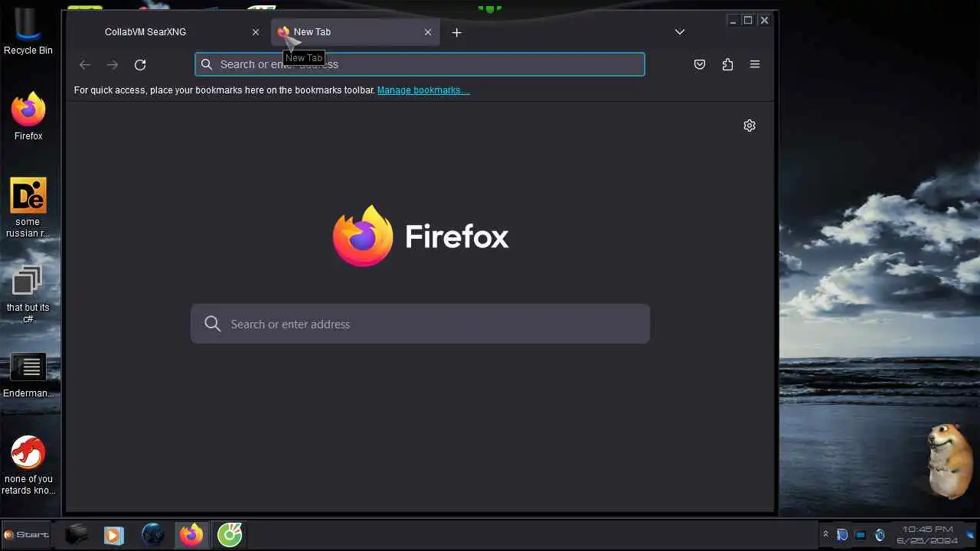This screenshot has height=551, width=980.
Task: Click the address bar search magnifier
Action: (207, 64)
